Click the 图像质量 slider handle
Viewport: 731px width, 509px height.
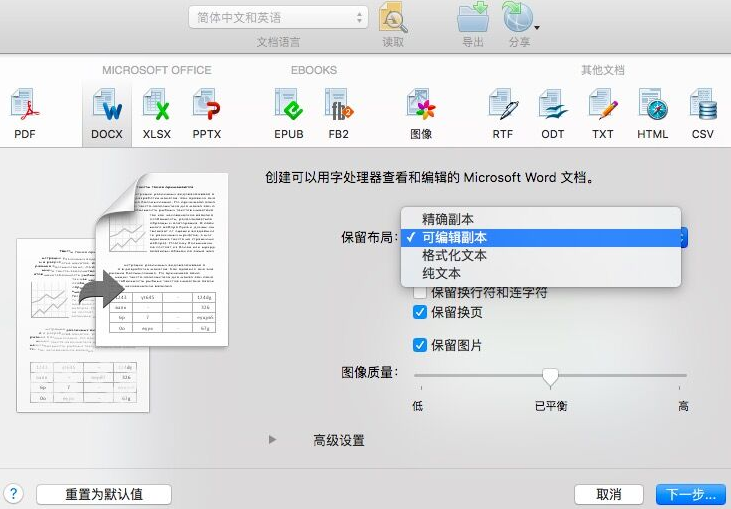(551, 378)
